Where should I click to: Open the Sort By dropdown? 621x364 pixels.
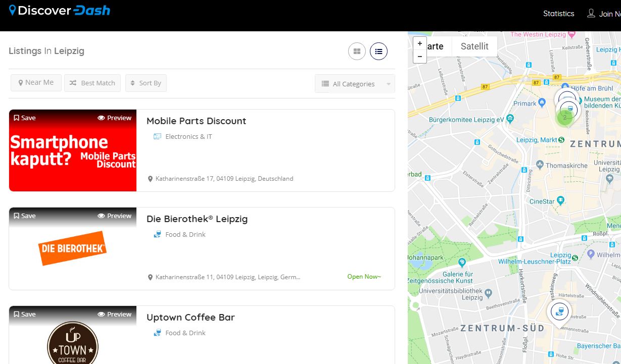tap(146, 83)
